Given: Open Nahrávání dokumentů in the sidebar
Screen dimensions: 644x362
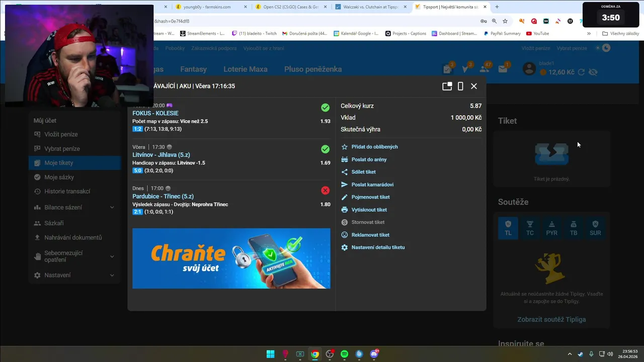Looking at the screenshot, I should [x=74, y=237].
